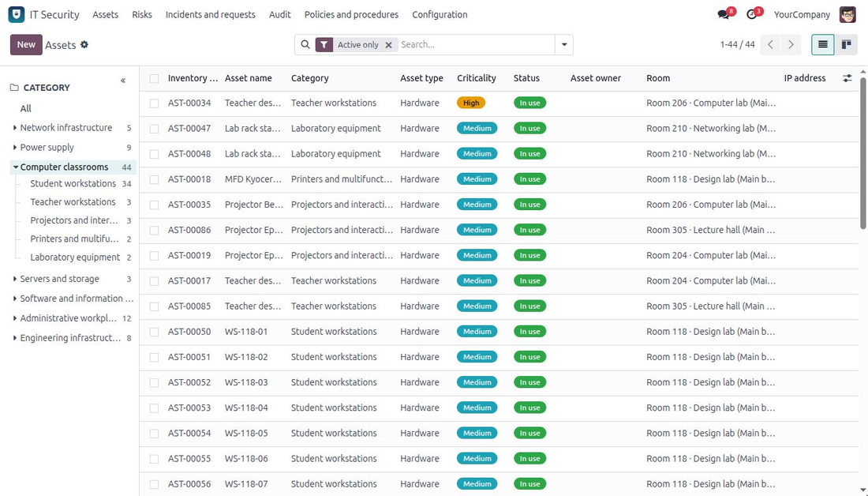Open the Configuration menu

click(x=440, y=14)
